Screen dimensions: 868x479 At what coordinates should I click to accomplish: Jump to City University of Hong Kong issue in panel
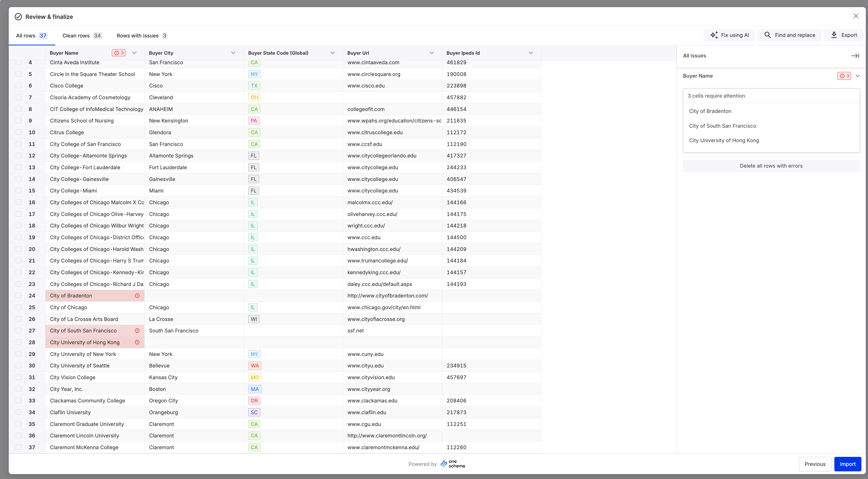(724, 141)
